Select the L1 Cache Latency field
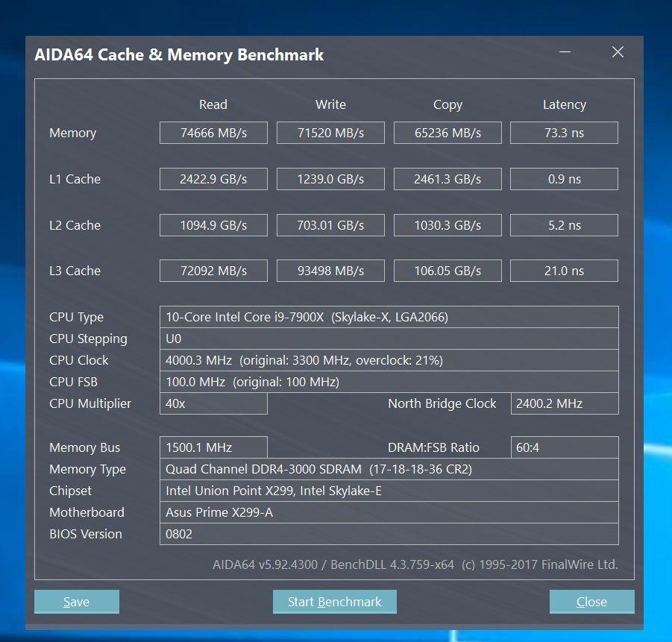The width and height of the screenshot is (672, 642). click(x=564, y=179)
